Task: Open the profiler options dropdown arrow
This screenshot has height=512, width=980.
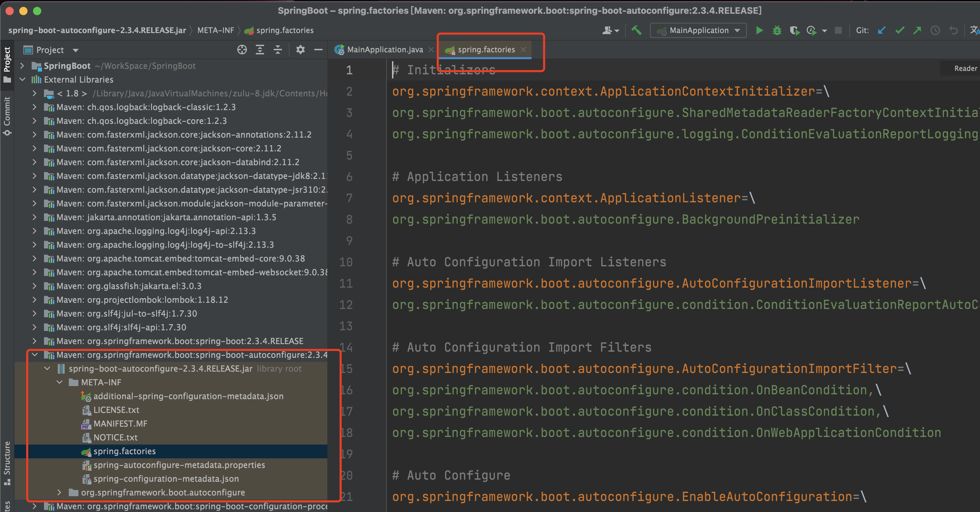Action: [824, 31]
